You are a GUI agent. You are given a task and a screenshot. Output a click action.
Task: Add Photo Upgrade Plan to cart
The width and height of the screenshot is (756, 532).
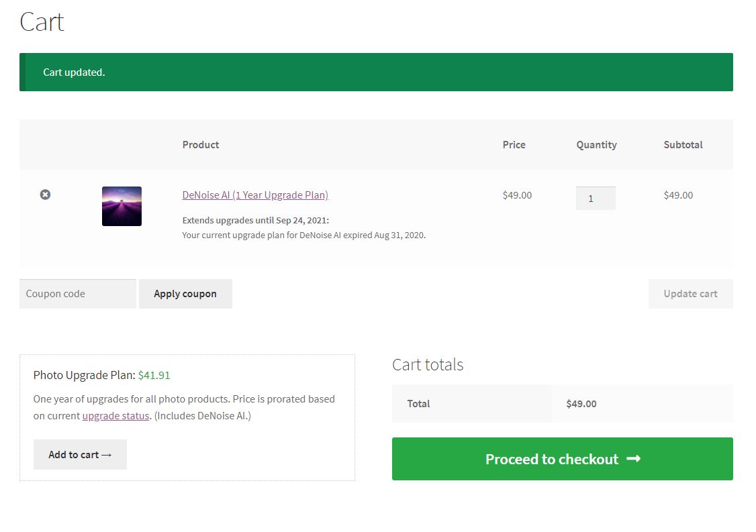(80, 455)
